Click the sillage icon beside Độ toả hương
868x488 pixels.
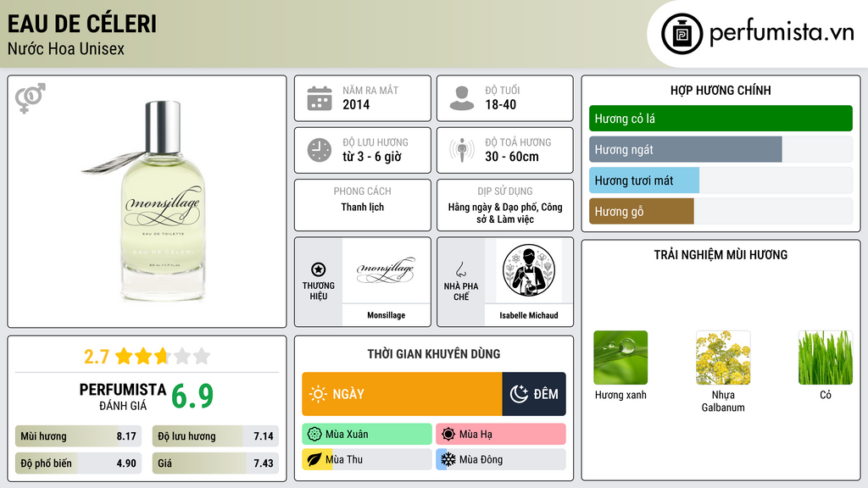point(462,150)
